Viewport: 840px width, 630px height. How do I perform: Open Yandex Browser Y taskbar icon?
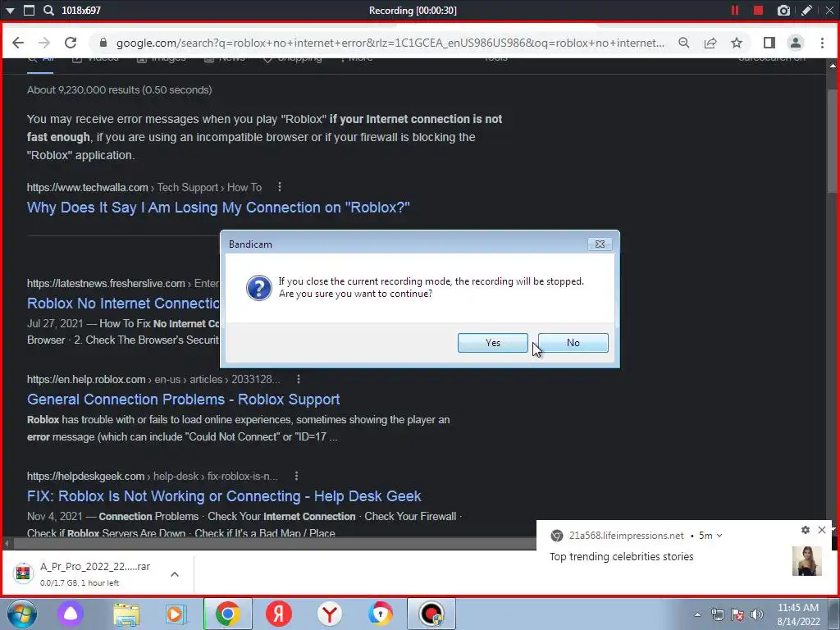pos(330,614)
